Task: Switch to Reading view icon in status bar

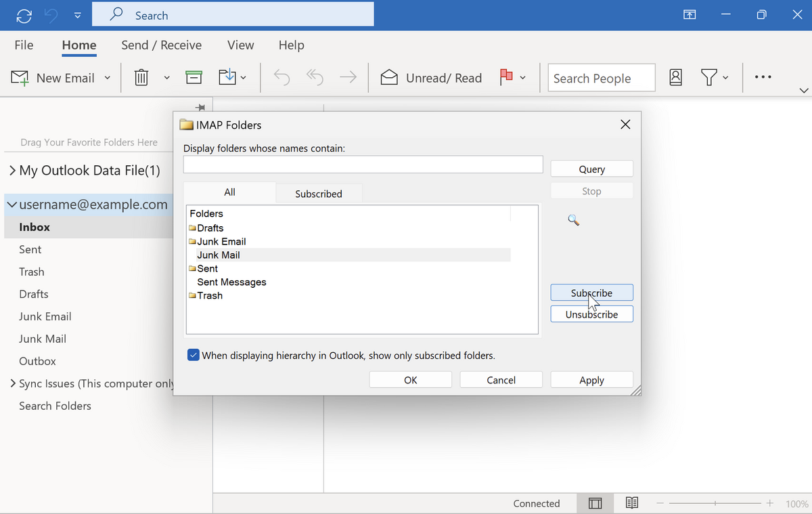Action: (632, 503)
